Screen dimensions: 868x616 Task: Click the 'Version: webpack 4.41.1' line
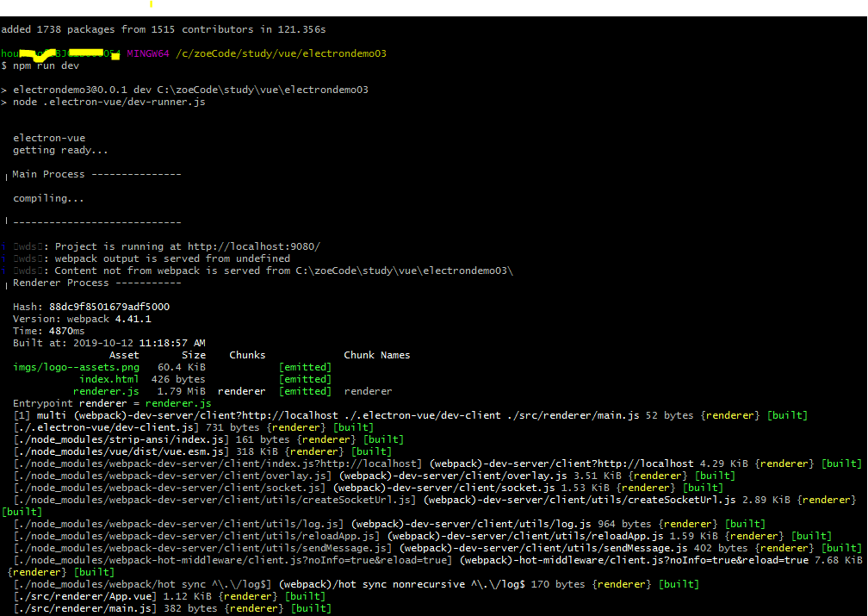pyautogui.click(x=82, y=319)
